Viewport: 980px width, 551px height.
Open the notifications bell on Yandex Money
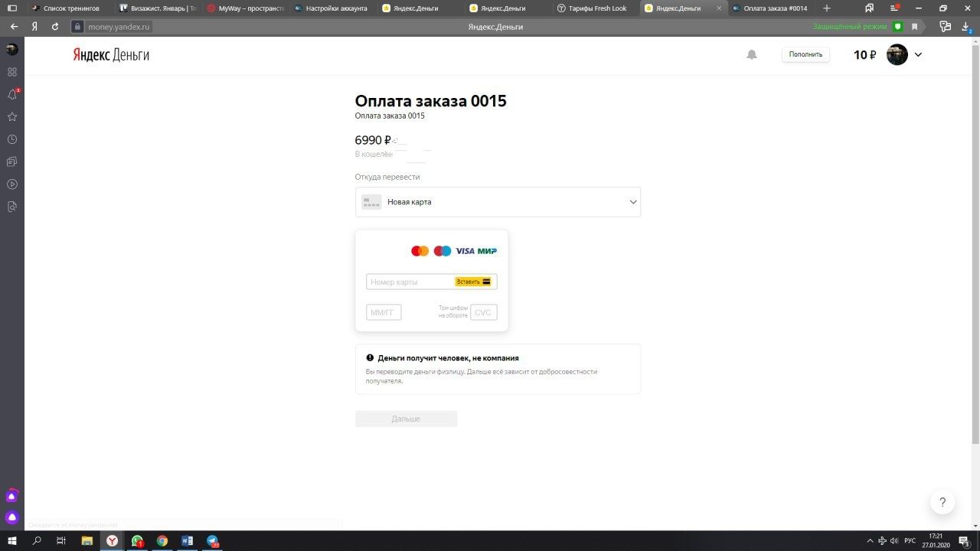[x=752, y=54]
